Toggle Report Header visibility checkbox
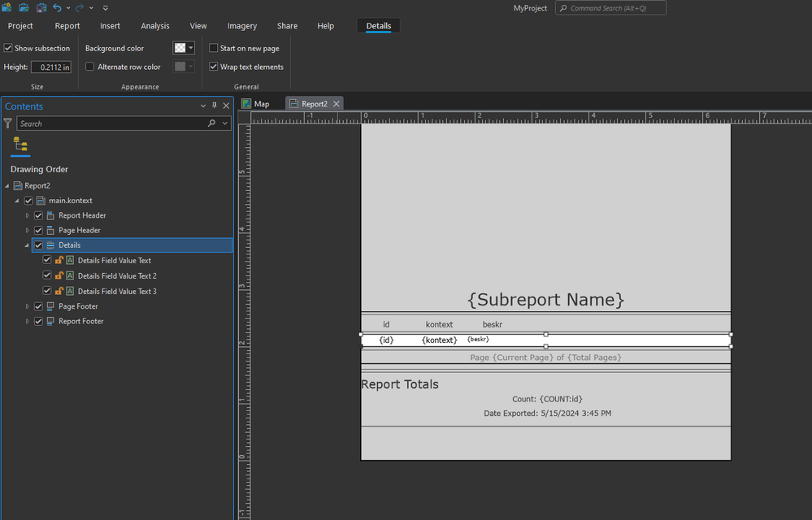Viewport: 812px width, 520px height. pyautogui.click(x=38, y=215)
